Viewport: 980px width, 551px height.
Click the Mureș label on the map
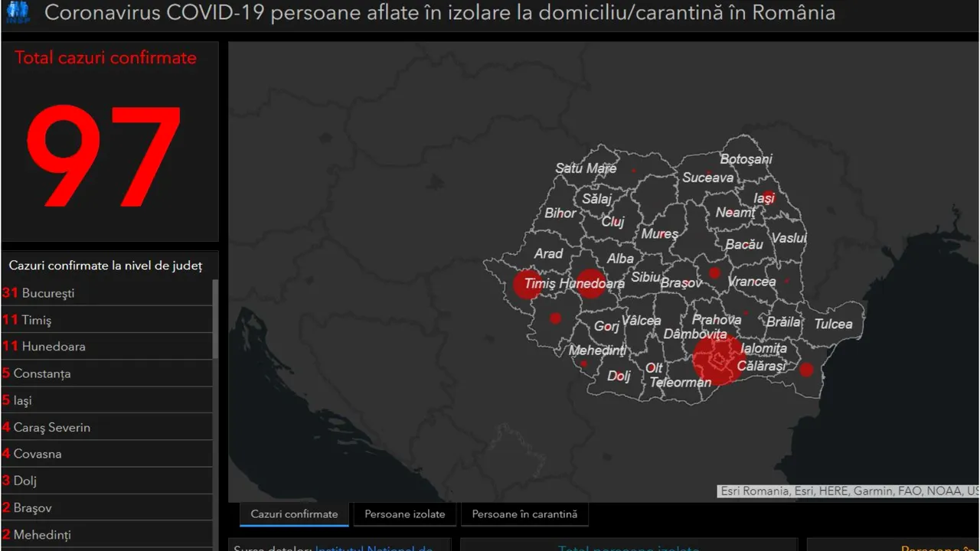click(659, 233)
